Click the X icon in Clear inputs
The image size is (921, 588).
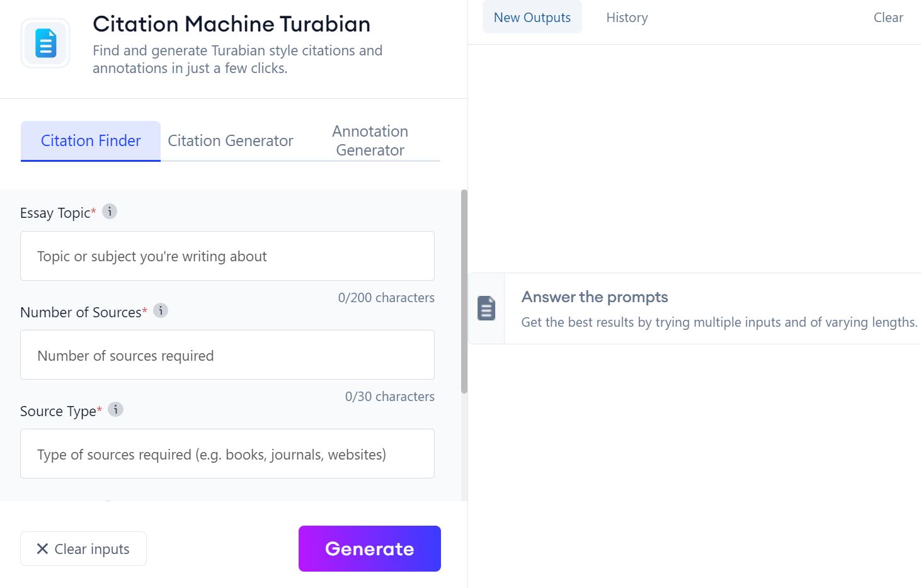(42, 549)
